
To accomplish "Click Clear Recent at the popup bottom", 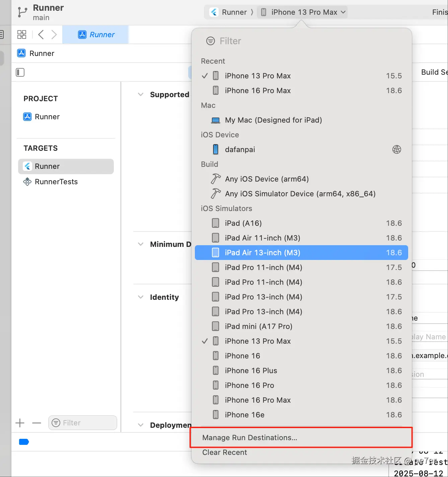I will click(x=225, y=452).
